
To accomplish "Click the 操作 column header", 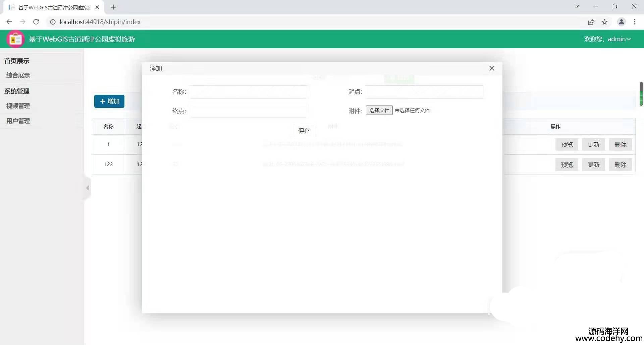I will pos(555,127).
